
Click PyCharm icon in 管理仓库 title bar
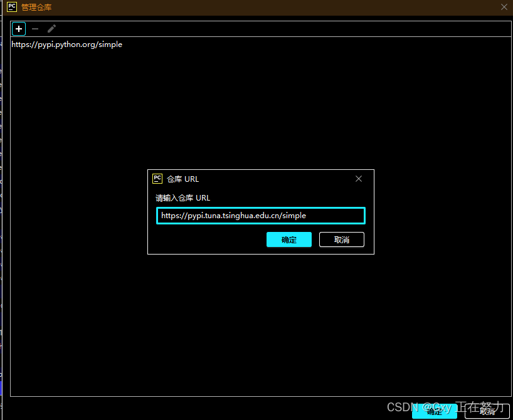(x=12, y=7)
